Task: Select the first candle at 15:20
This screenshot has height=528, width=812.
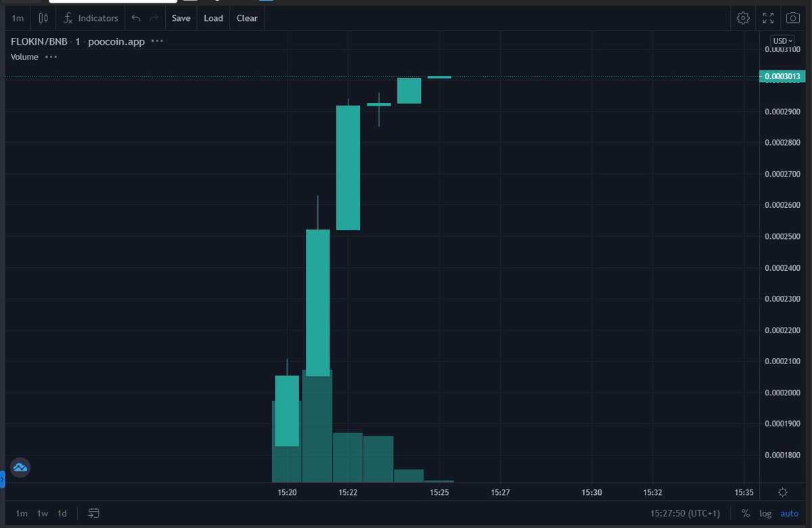Action: point(287,410)
